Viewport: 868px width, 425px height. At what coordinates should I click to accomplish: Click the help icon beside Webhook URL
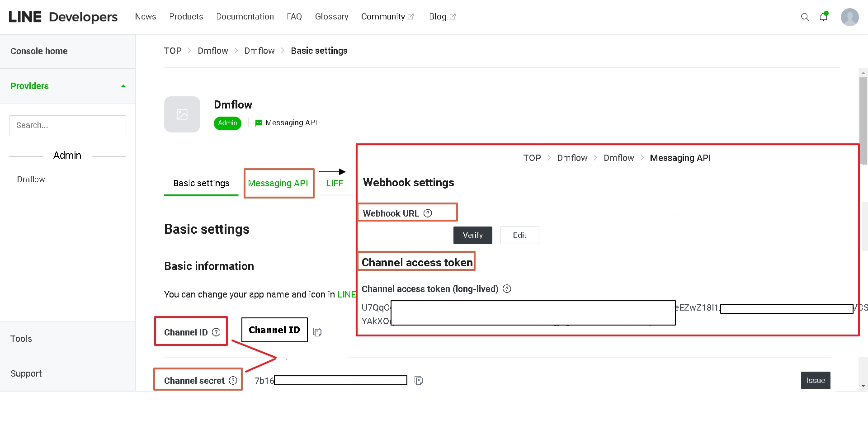[428, 213]
